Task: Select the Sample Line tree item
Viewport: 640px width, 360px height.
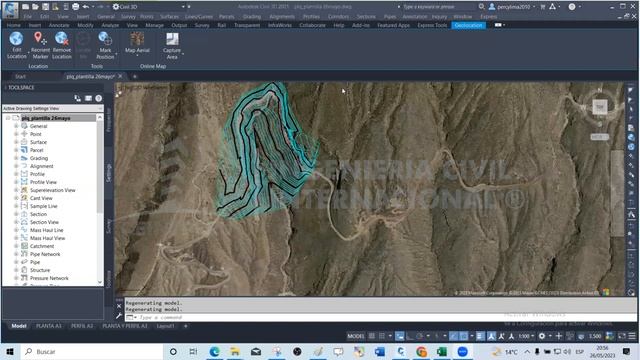Action: [43, 206]
